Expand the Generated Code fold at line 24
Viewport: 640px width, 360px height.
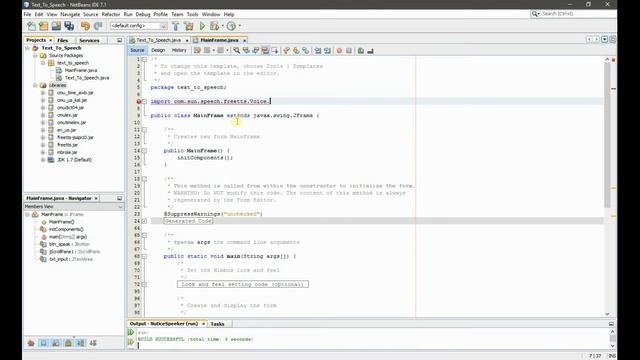(x=144, y=221)
